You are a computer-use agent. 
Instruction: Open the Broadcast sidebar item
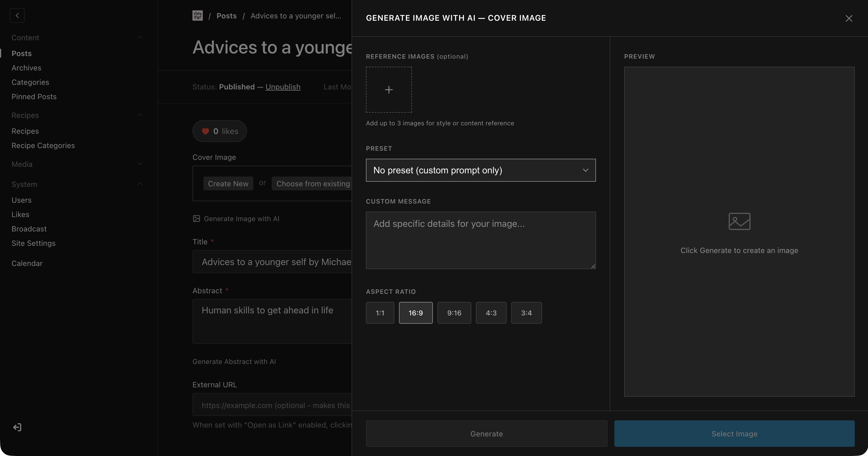tap(29, 229)
